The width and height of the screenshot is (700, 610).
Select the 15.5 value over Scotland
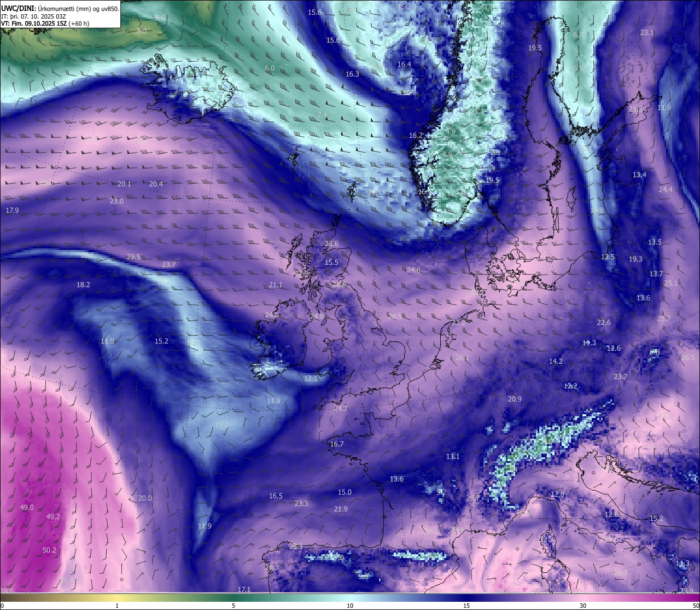(x=331, y=262)
